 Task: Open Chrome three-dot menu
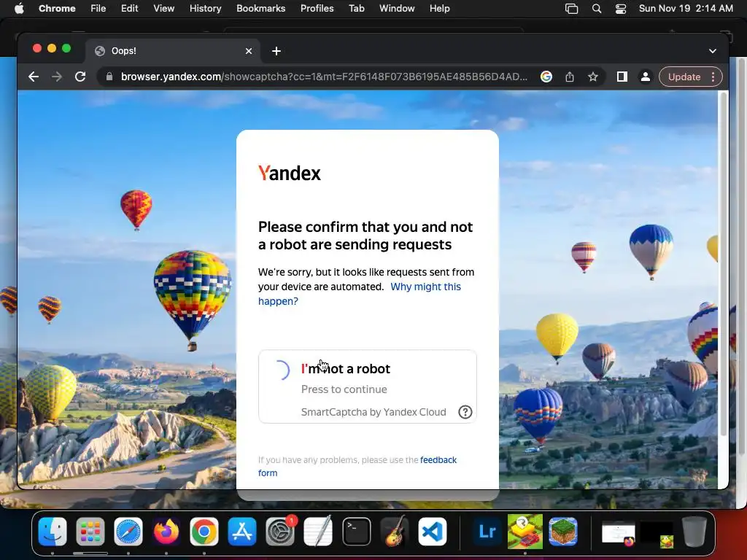(713, 77)
